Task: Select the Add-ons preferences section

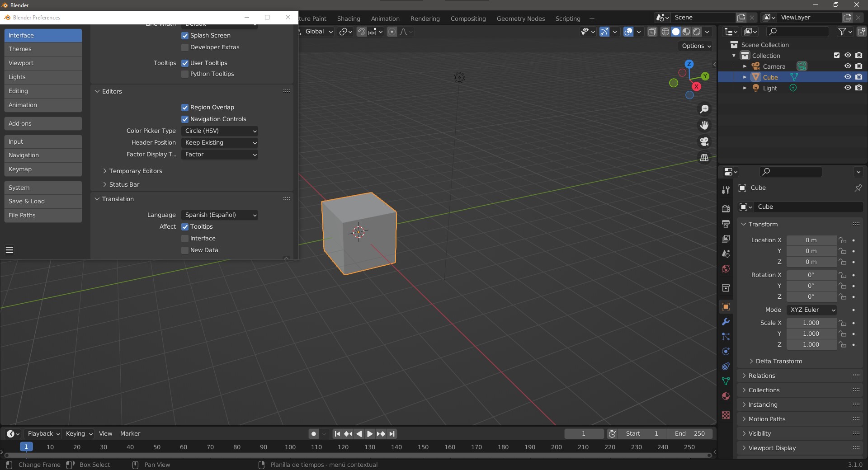Action: [x=43, y=123]
